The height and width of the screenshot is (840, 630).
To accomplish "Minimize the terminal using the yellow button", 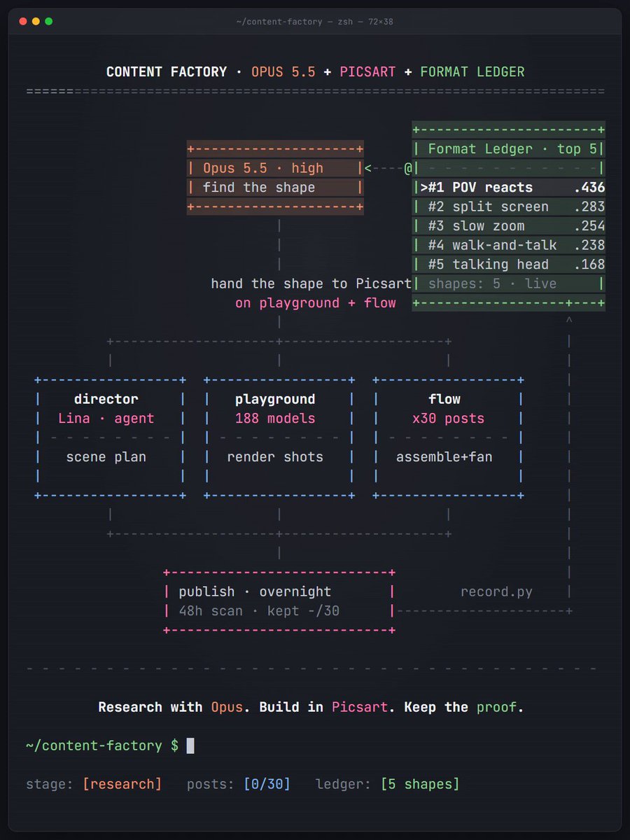I will (x=36, y=22).
